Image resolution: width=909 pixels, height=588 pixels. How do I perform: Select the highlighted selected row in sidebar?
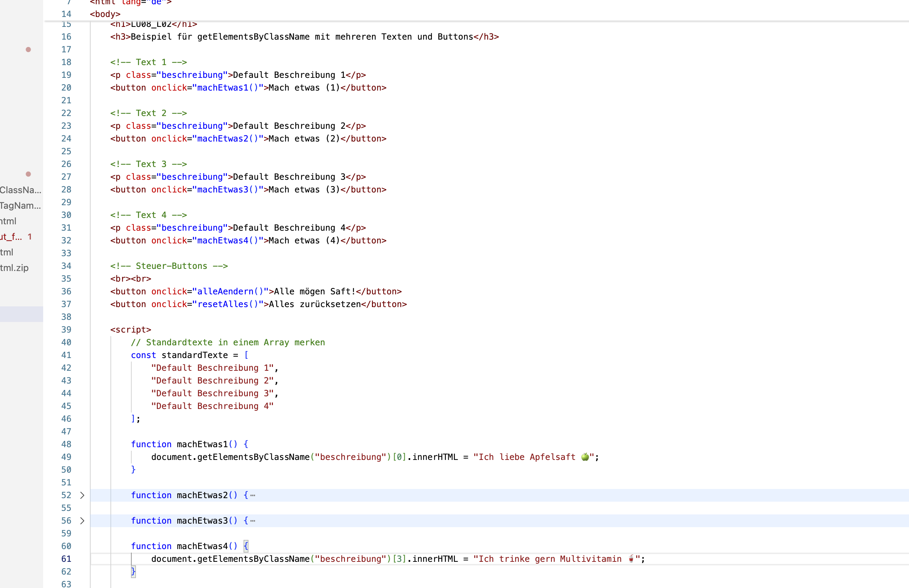coord(21,314)
